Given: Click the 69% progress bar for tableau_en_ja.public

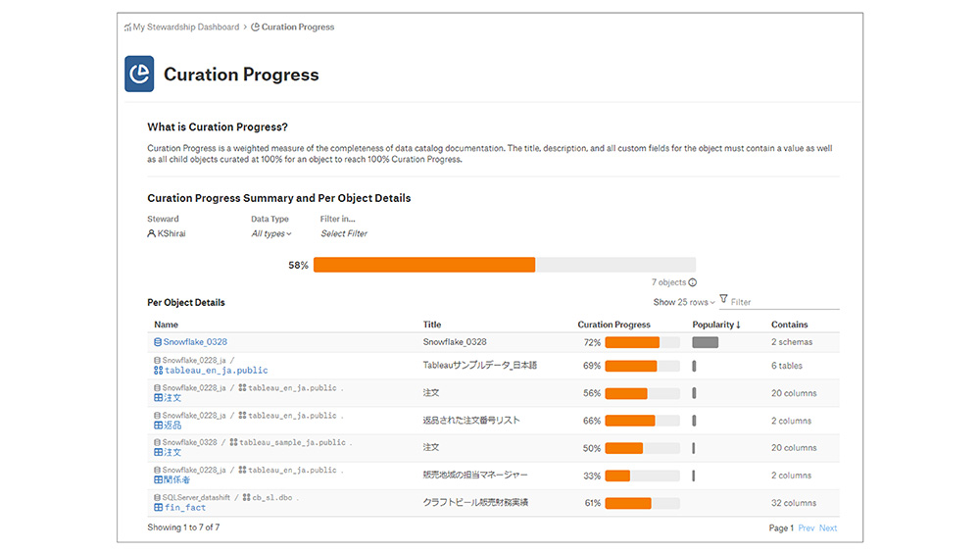Looking at the screenshot, I should (x=642, y=366).
